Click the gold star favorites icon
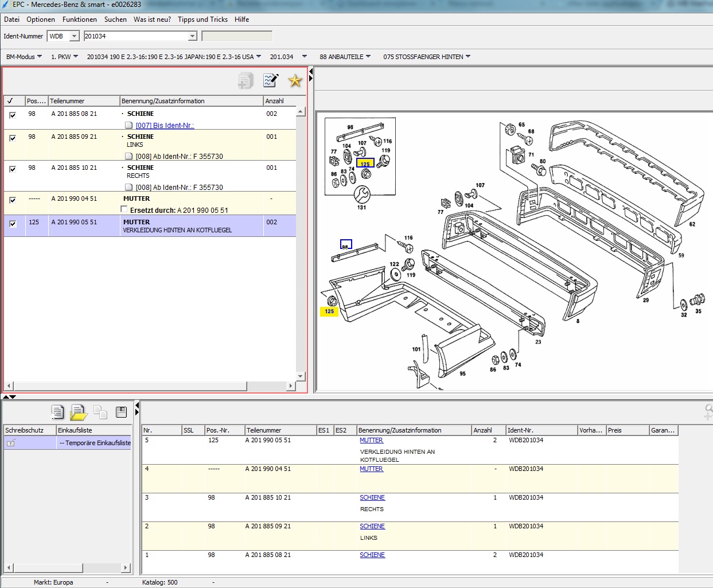Screen dimensions: 713x588 [295, 81]
